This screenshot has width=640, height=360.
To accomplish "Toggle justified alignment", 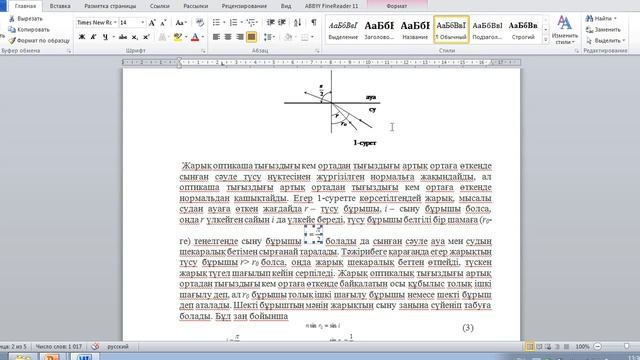I will click(x=251, y=37).
